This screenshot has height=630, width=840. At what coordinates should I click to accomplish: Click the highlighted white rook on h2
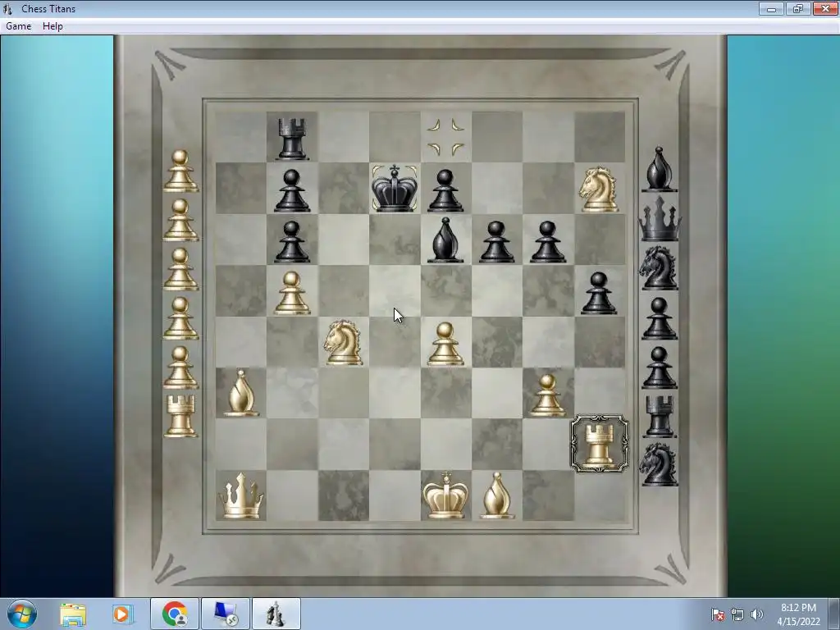pyautogui.click(x=600, y=444)
